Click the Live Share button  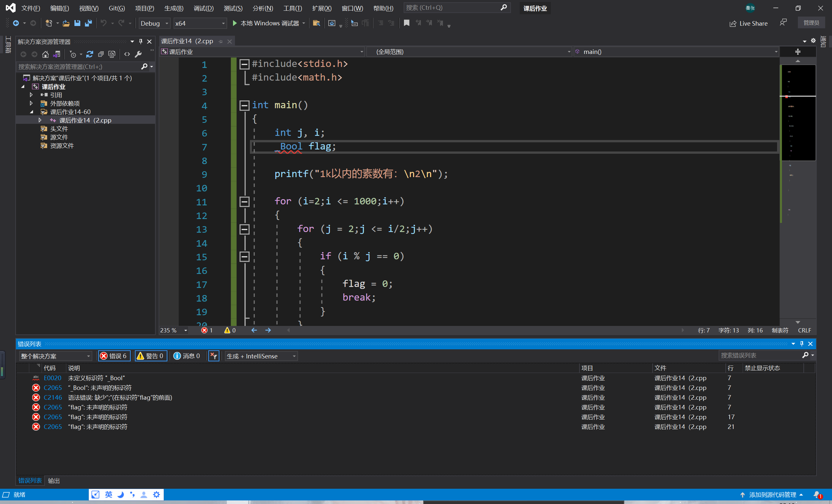coord(748,23)
